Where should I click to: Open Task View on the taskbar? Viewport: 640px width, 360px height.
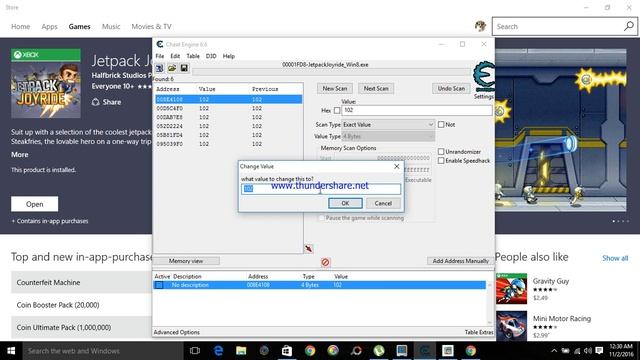point(195,351)
